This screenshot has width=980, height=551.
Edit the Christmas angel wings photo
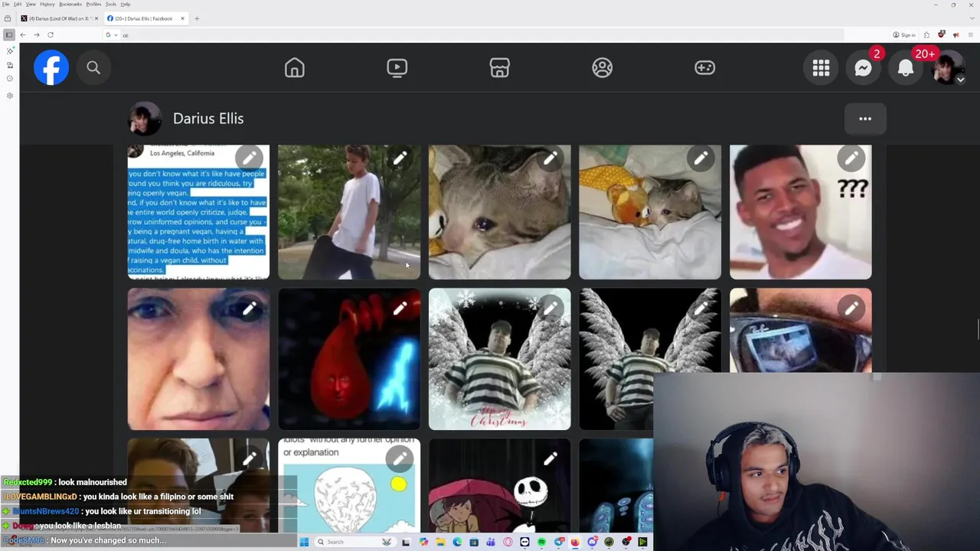[550, 309]
